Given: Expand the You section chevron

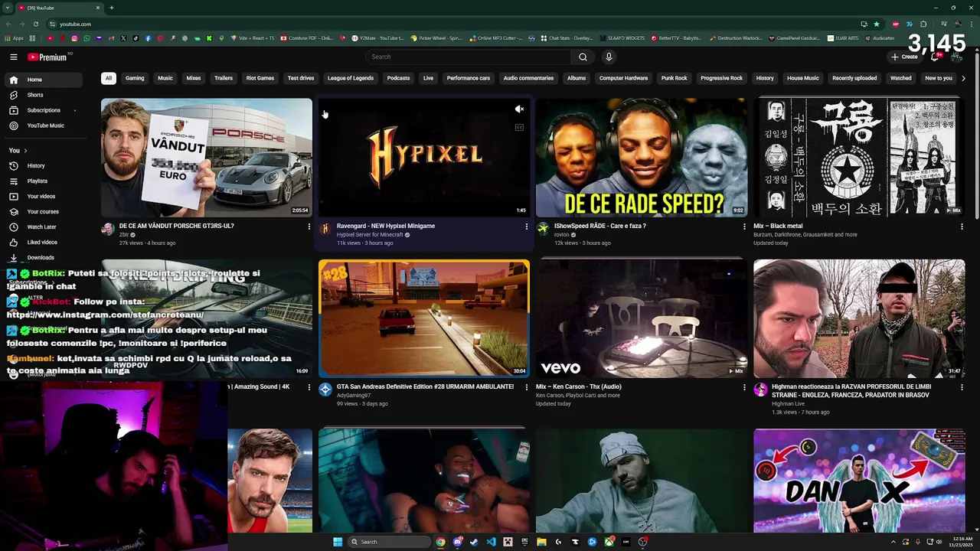Looking at the screenshot, I should click(25, 151).
